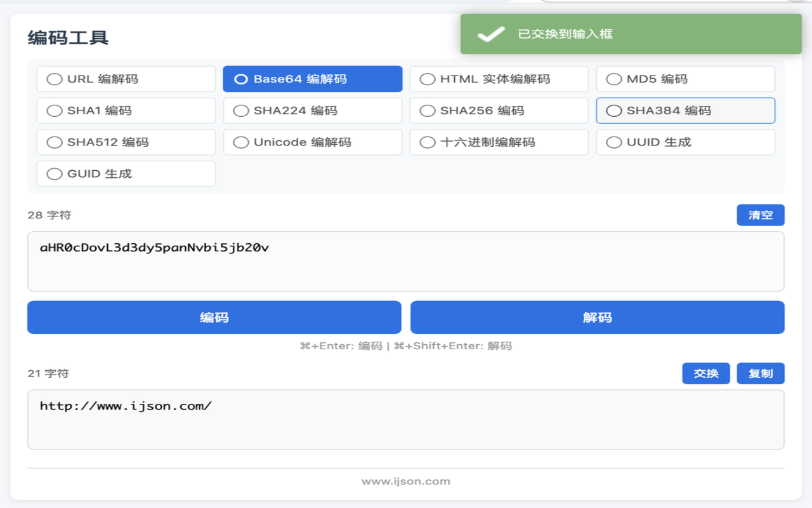Select the SHA1 编码 radio option
The image size is (812, 508).
126,110
